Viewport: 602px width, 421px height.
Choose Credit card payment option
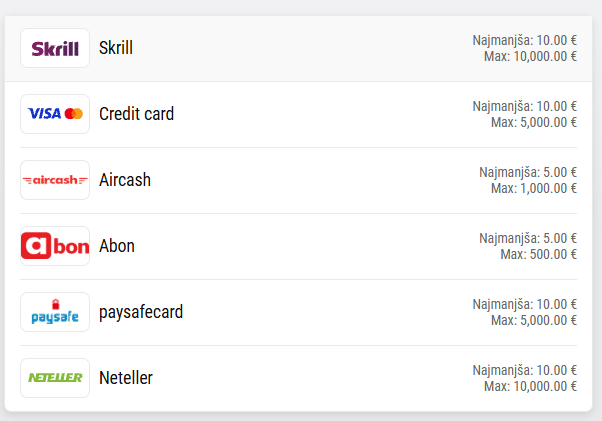coord(136,114)
